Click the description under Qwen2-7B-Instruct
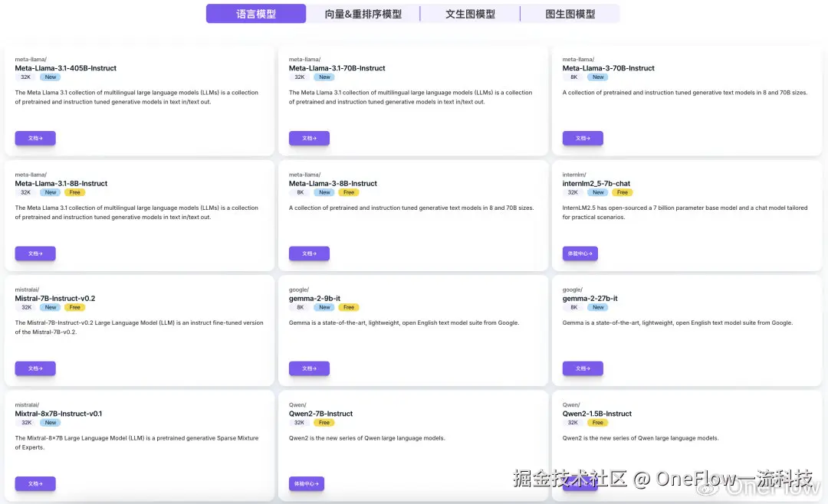 click(367, 438)
